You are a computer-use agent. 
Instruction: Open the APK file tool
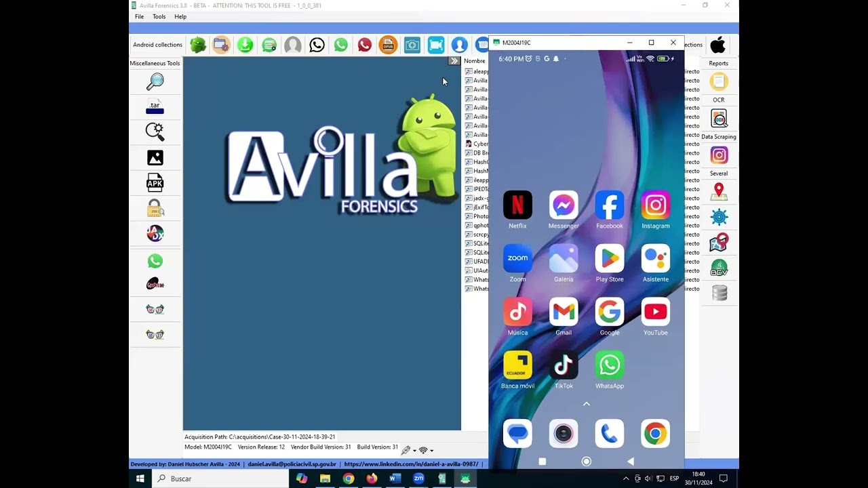point(155,183)
